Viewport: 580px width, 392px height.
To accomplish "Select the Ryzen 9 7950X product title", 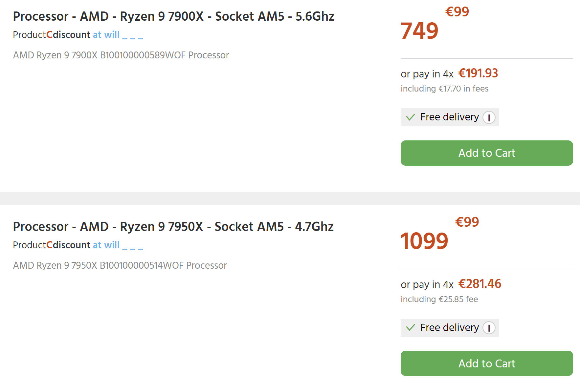I will (173, 226).
